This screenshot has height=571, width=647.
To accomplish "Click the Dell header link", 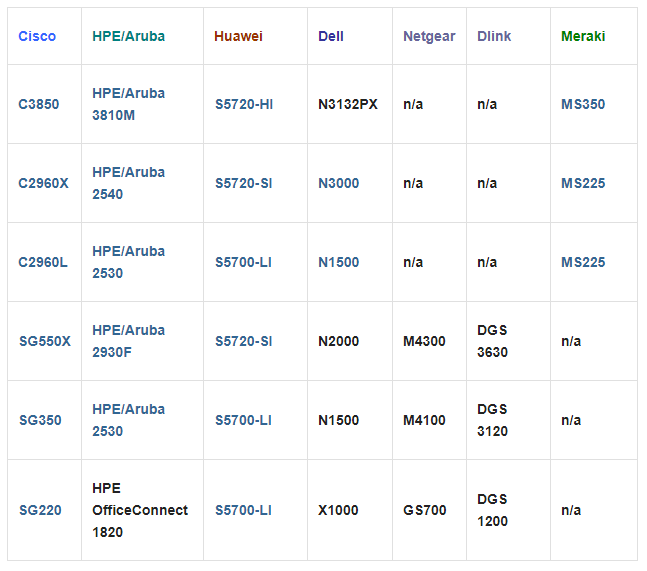I will click(331, 36).
